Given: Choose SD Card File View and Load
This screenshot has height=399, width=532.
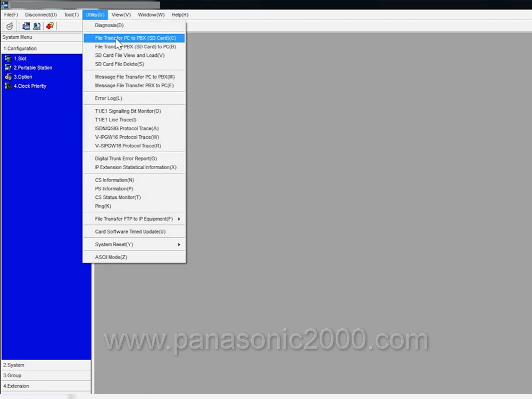Looking at the screenshot, I should (129, 55).
